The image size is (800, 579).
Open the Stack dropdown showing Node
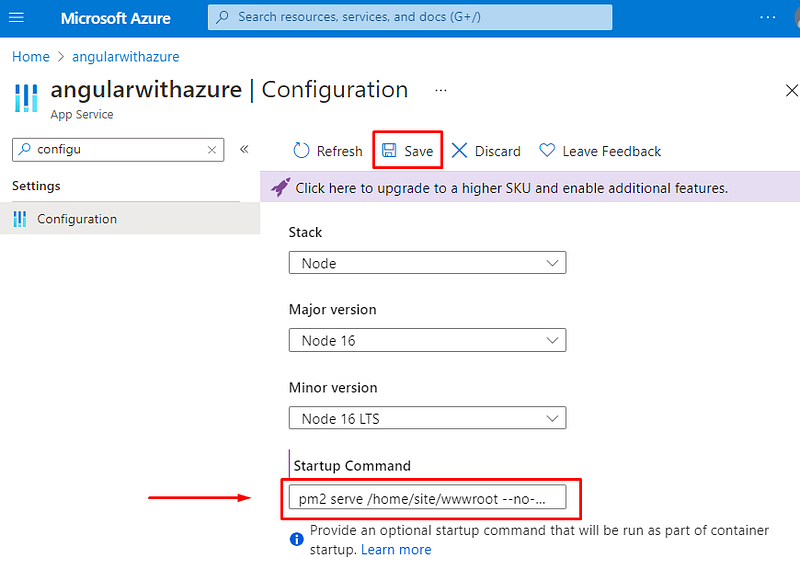(428, 263)
